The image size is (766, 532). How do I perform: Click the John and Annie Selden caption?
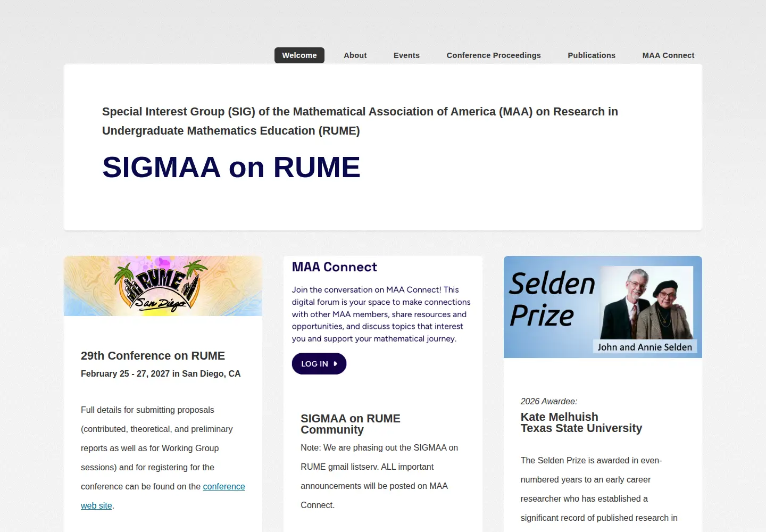point(645,347)
